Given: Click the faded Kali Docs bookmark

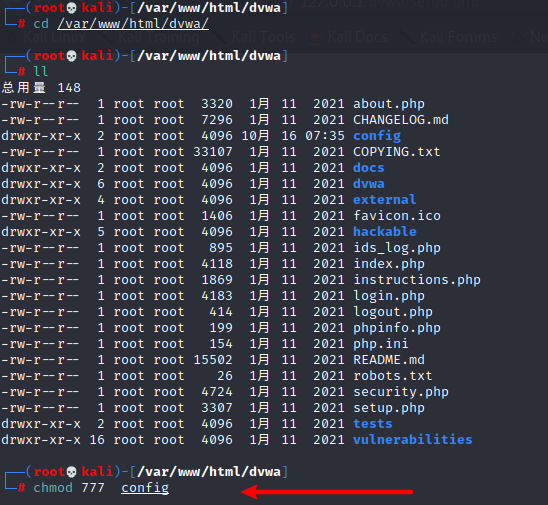Looking at the screenshot, I should pos(349,37).
